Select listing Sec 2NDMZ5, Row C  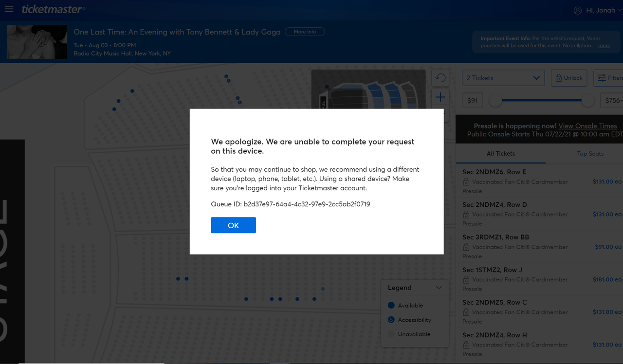pos(539,311)
